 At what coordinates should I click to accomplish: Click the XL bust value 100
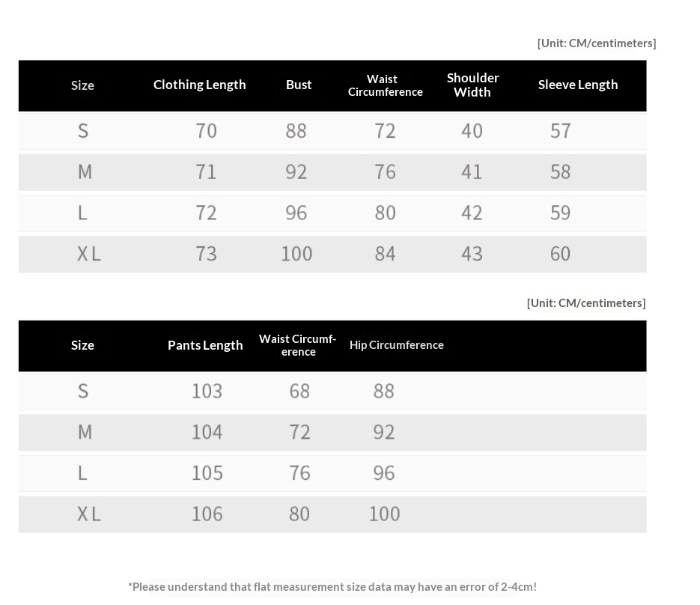(296, 254)
